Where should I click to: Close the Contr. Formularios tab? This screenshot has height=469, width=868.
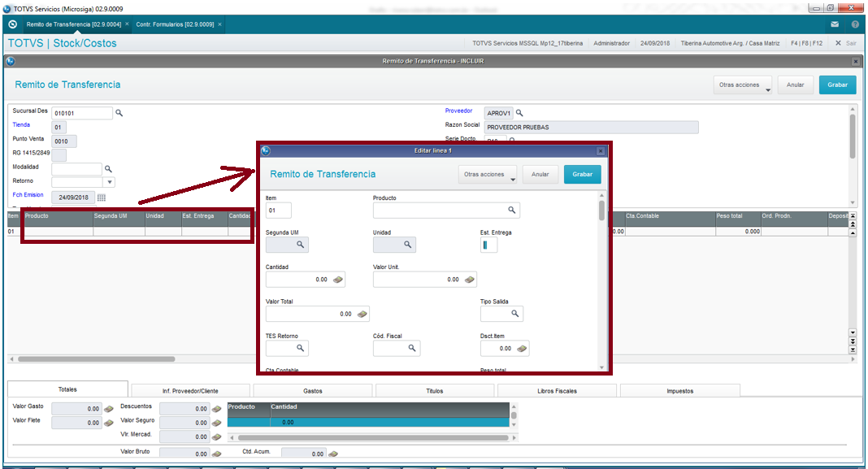(x=219, y=24)
